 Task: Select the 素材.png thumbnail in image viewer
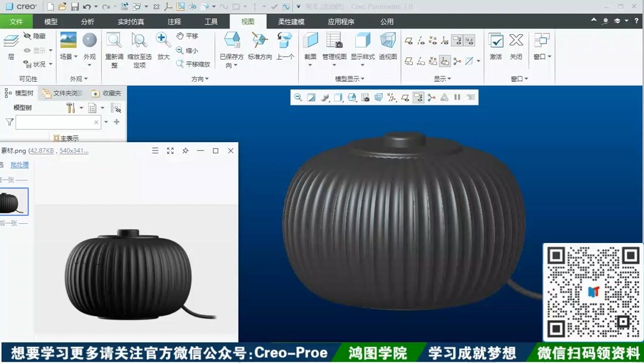click(x=13, y=201)
